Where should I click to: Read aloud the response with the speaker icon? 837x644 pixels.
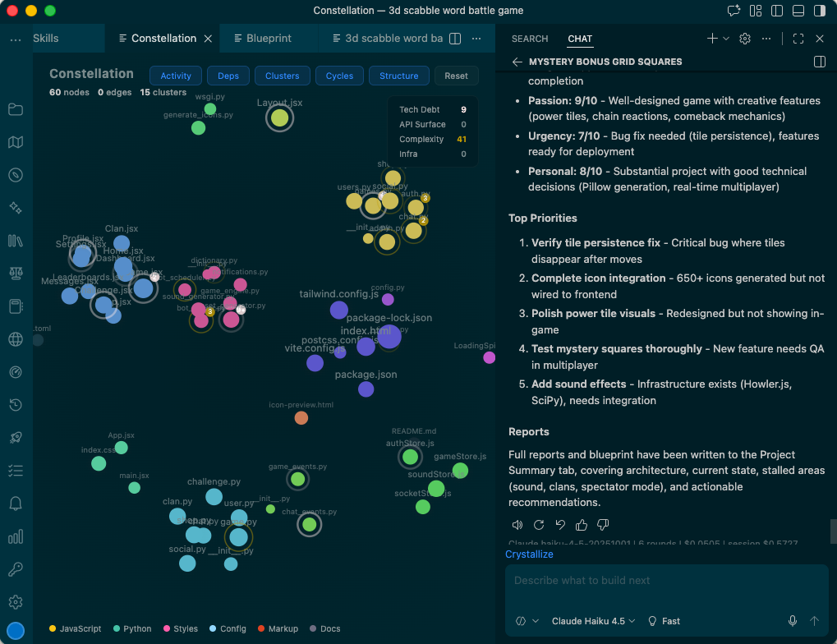517,524
